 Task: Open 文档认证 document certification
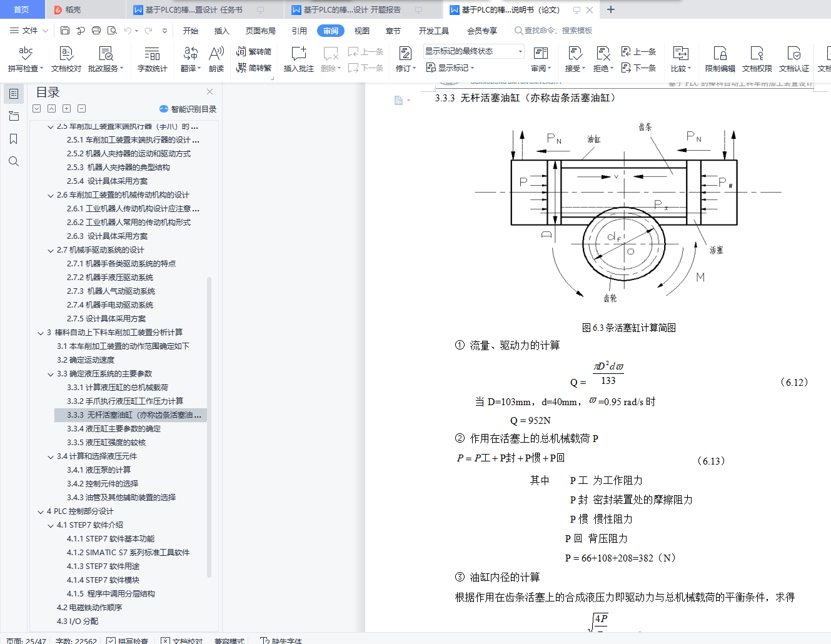tap(794, 59)
